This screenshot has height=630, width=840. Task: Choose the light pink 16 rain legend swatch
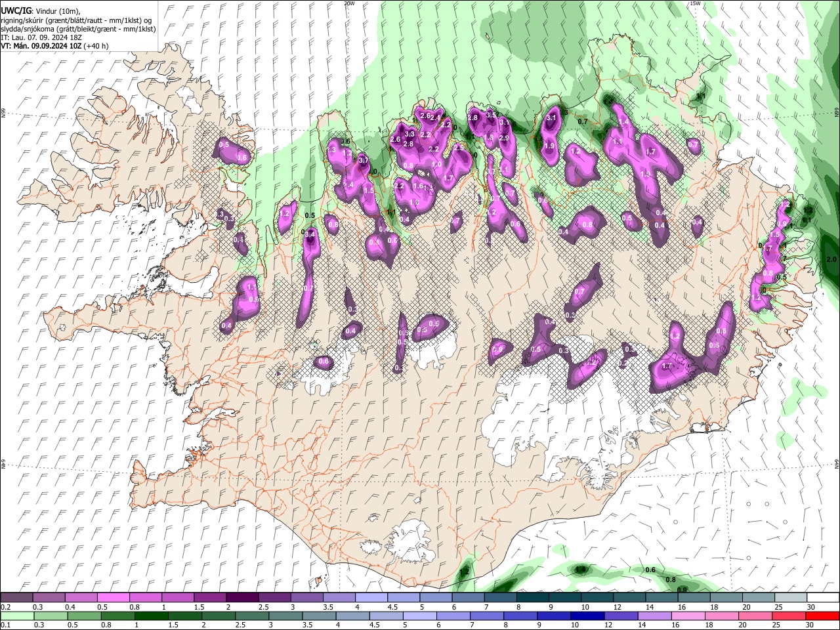pyautogui.click(x=688, y=616)
